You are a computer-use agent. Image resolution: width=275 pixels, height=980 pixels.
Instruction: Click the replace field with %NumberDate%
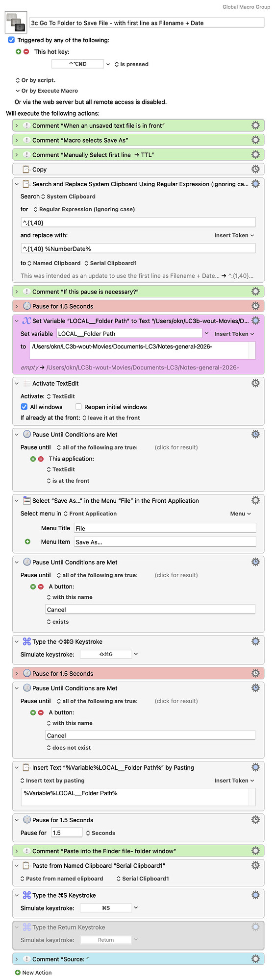pos(138,248)
